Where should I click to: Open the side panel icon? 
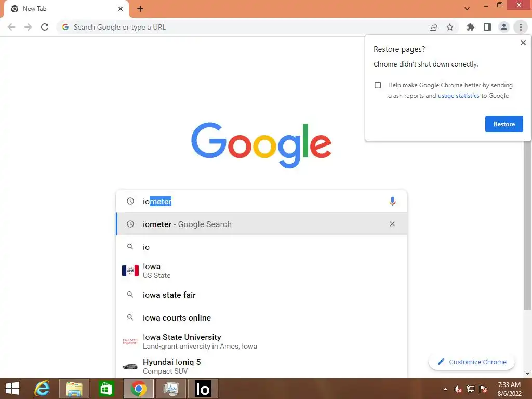click(x=487, y=27)
